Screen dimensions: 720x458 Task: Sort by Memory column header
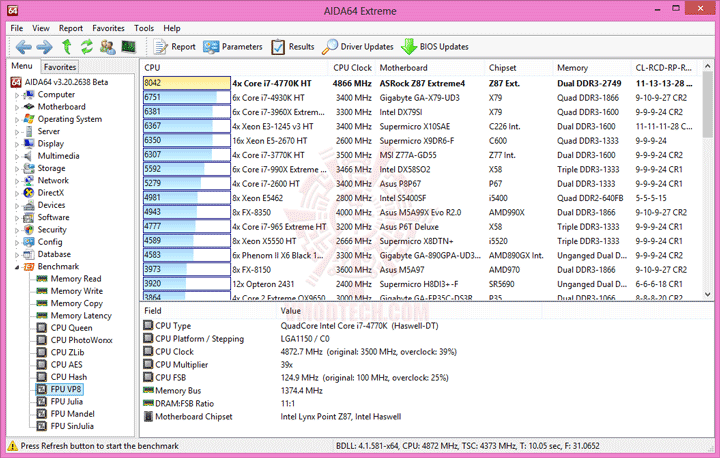point(592,68)
